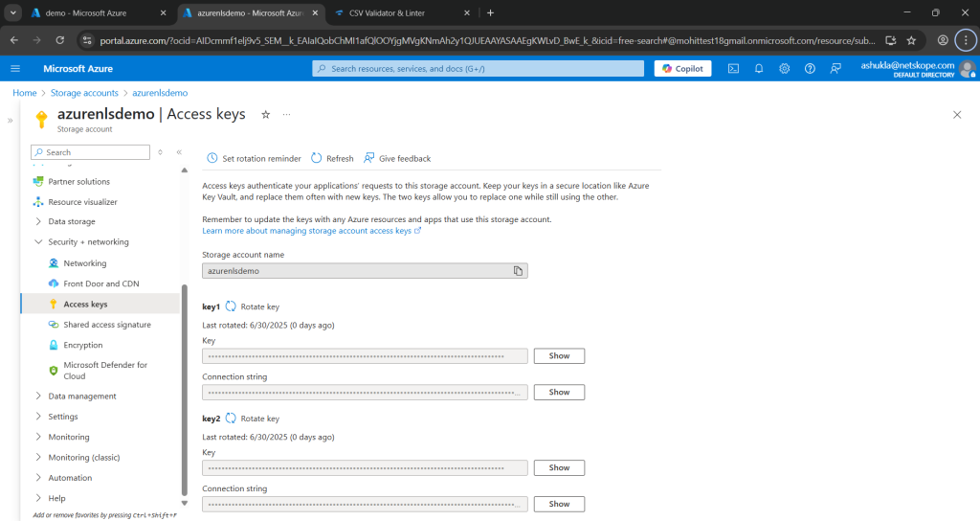Click the sidebar scroll up arrow

pos(185,170)
